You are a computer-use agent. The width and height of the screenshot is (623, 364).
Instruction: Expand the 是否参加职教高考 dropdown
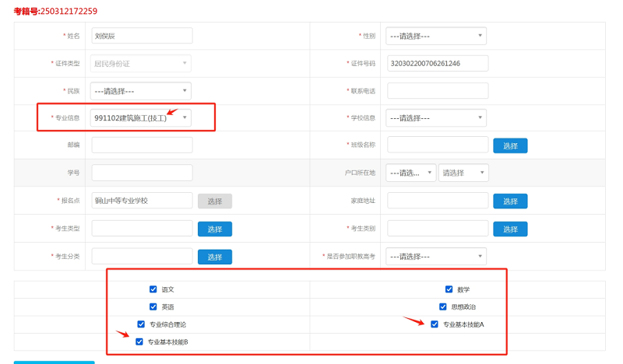[x=436, y=257]
